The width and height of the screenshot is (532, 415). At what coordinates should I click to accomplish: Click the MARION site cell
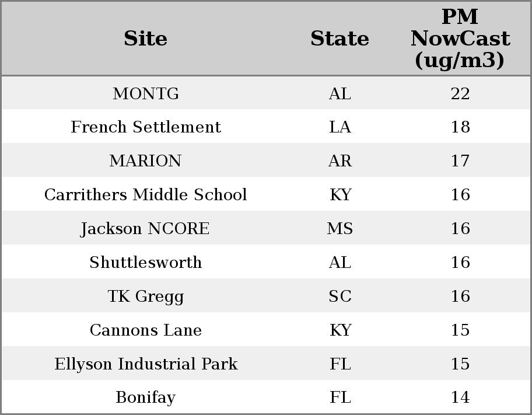[x=146, y=161]
